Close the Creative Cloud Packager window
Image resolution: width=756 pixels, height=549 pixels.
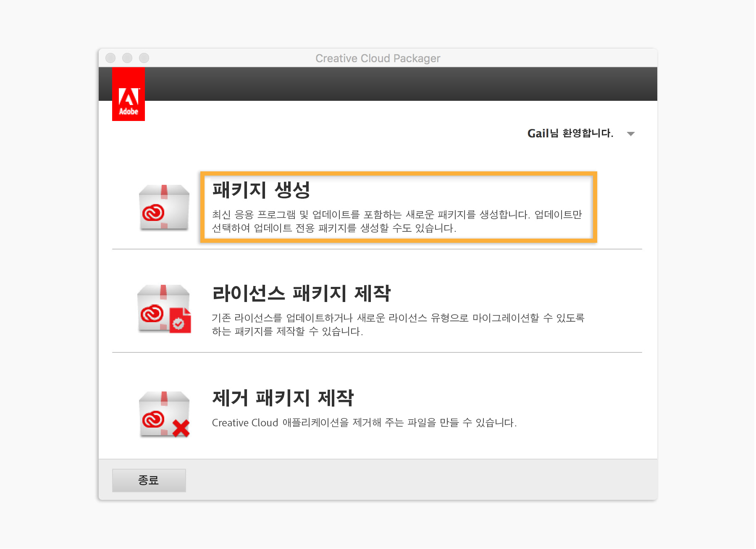tap(110, 58)
